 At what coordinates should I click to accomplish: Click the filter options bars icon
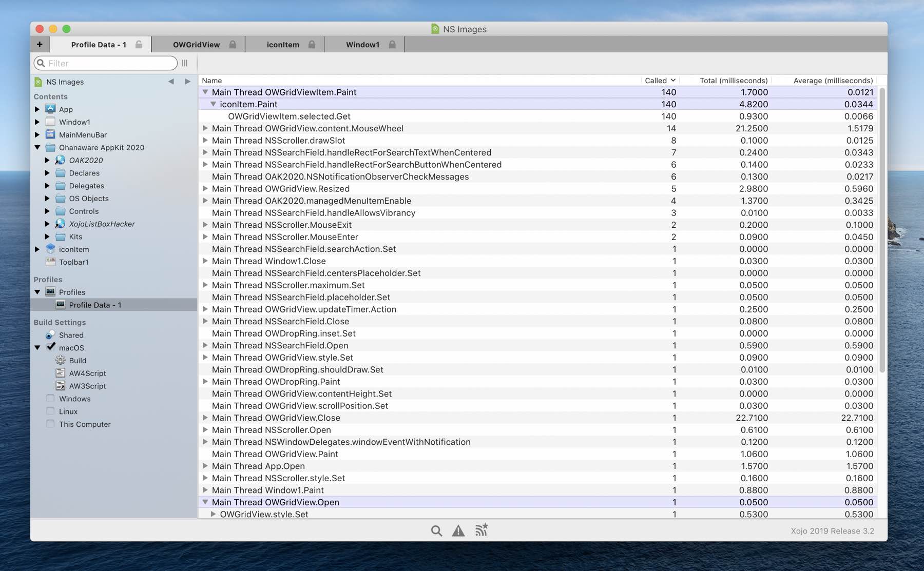185,63
